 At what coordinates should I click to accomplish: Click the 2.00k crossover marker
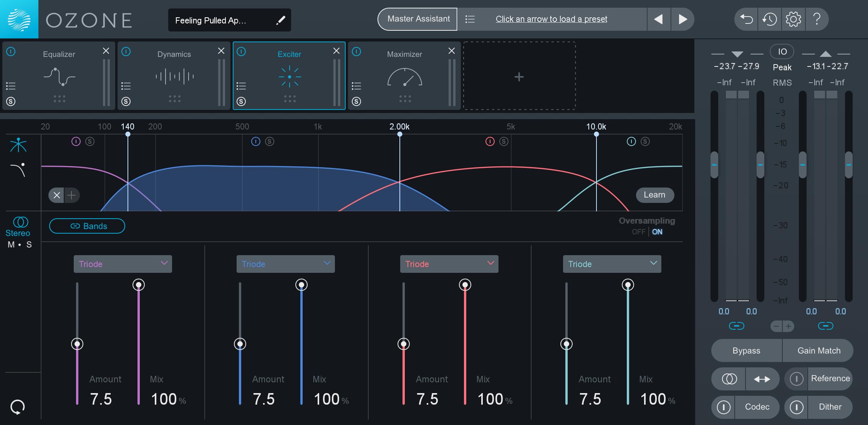point(400,134)
